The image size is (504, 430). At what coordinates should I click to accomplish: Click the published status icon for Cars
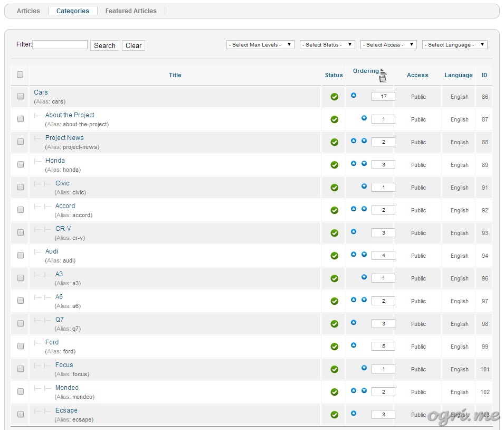[334, 97]
